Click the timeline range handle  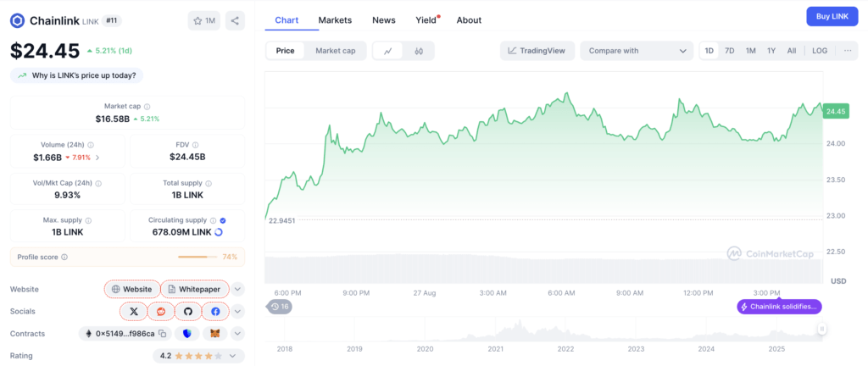[822, 329]
